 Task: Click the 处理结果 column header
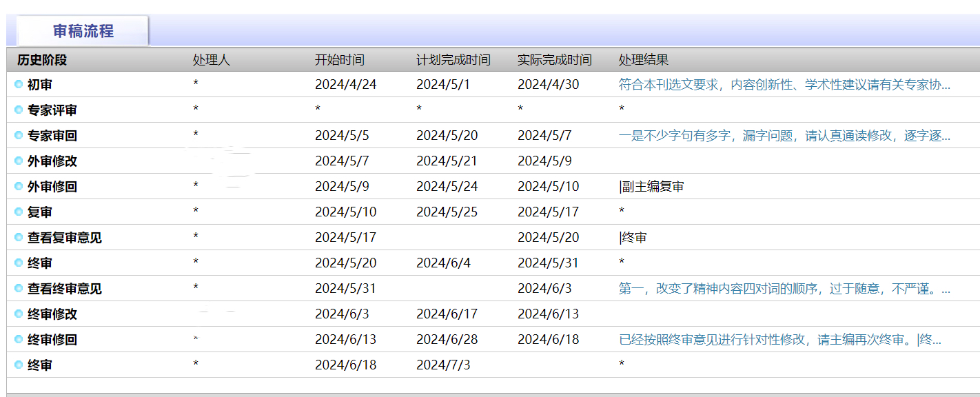(644, 60)
